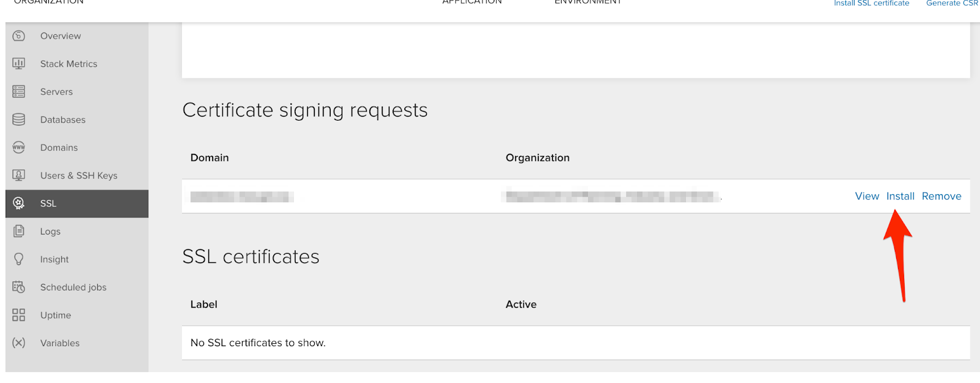Click the SSL certificate badge icon
Image resolution: width=980 pixels, height=383 pixels.
coord(19,203)
